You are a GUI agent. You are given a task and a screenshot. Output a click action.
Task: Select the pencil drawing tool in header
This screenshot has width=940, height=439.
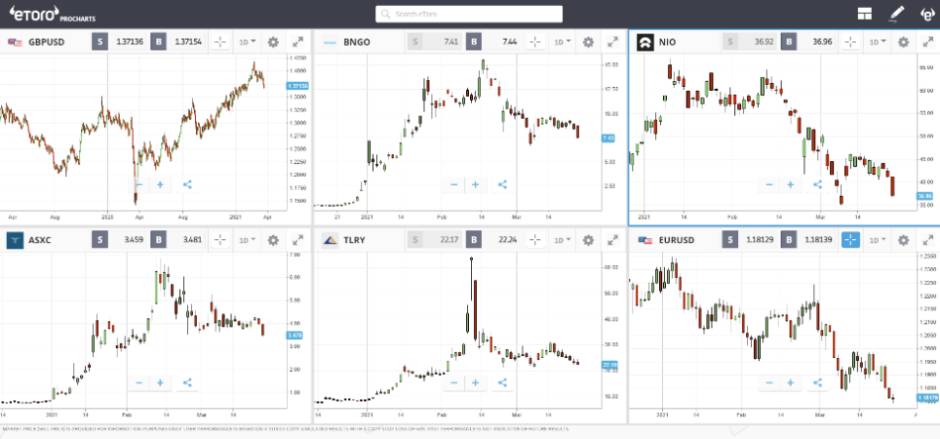coord(896,13)
